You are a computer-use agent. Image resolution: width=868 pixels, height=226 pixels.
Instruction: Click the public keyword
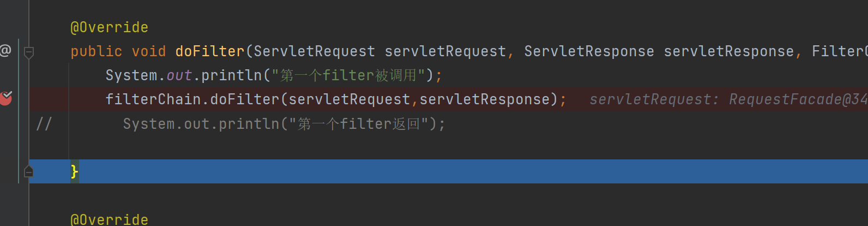97,51
